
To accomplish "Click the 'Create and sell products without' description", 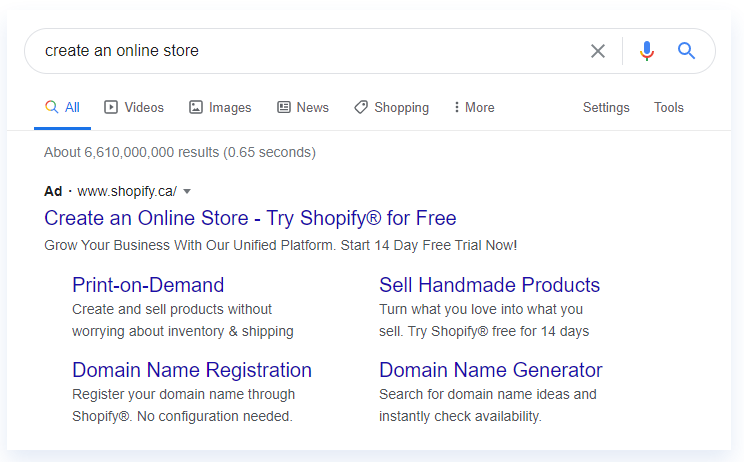I will [172, 309].
